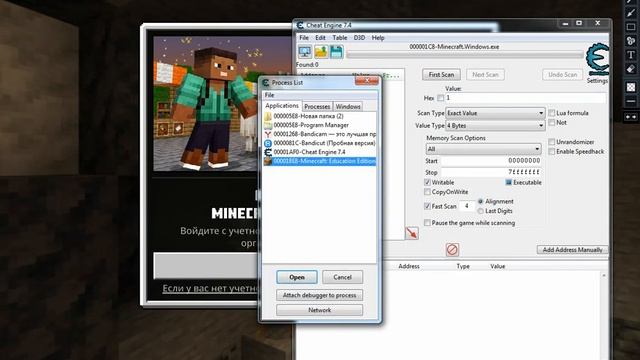Open the Help menu
The width and height of the screenshot is (640, 360).
[x=378, y=38]
